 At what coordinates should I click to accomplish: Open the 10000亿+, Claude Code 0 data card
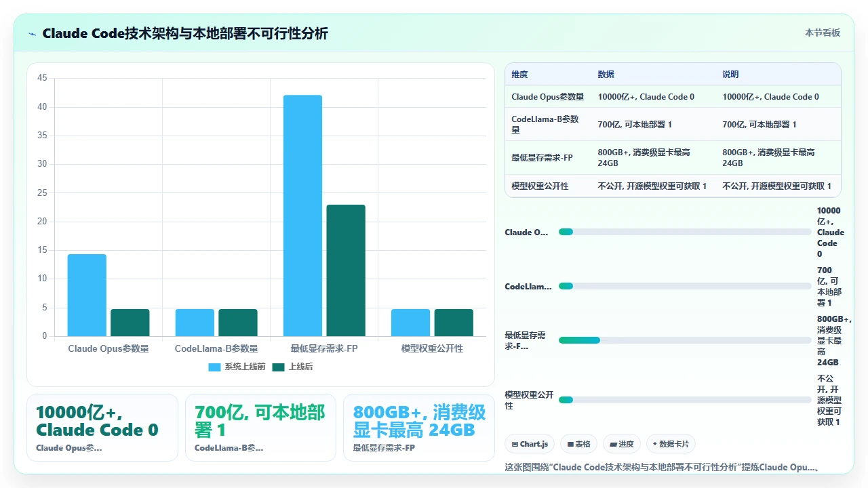click(x=102, y=428)
